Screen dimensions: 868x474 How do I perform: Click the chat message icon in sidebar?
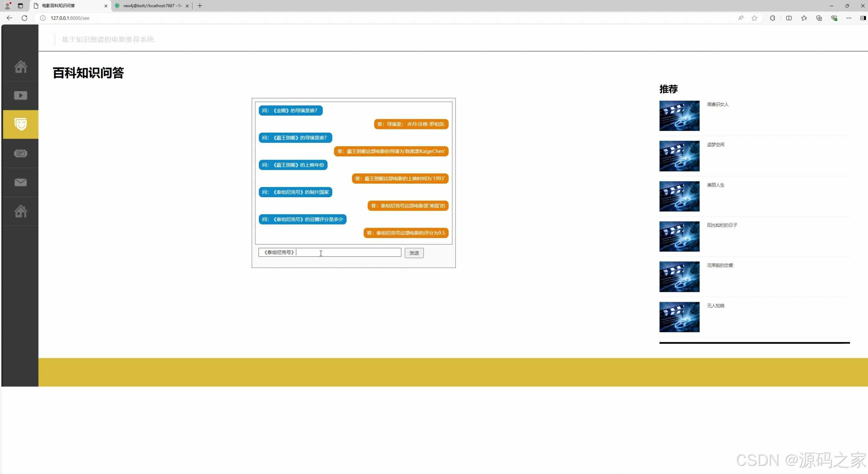20,154
